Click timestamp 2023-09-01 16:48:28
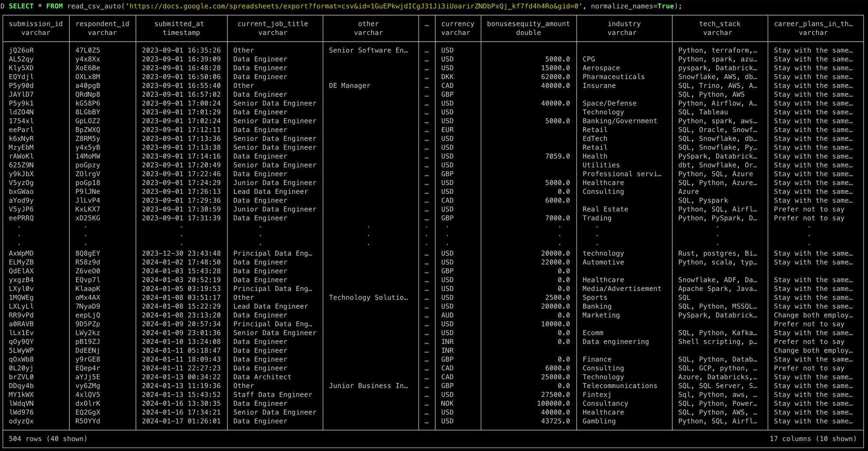This screenshot has width=868, height=451. 181,68
